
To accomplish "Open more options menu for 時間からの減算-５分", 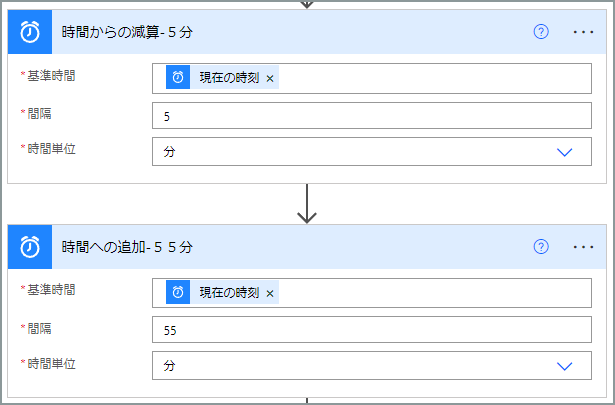I will coord(583,32).
